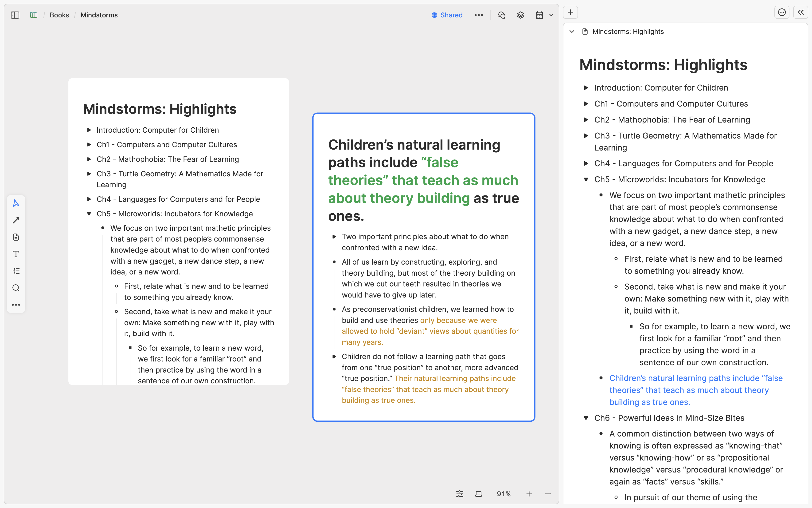Expand Ch2 - Mathophobia in the right panel
This screenshot has width=812, height=508.
[x=586, y=120]
